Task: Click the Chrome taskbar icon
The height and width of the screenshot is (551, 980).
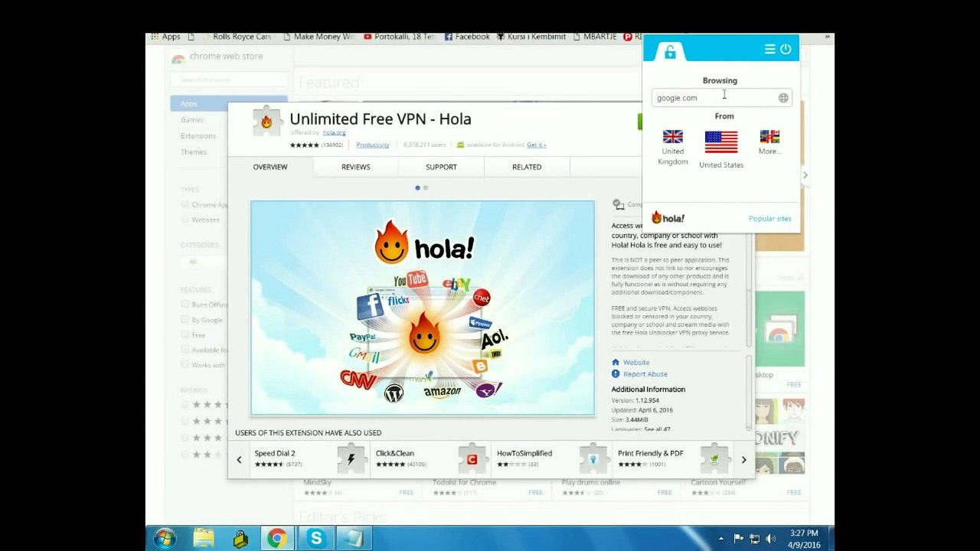Action: 277,539
